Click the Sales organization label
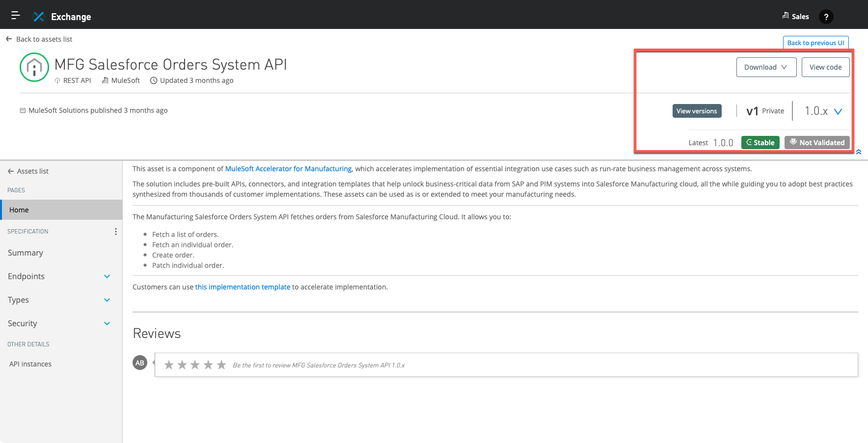This screenshot has height=443, width=868. click(x=800, y=17)
